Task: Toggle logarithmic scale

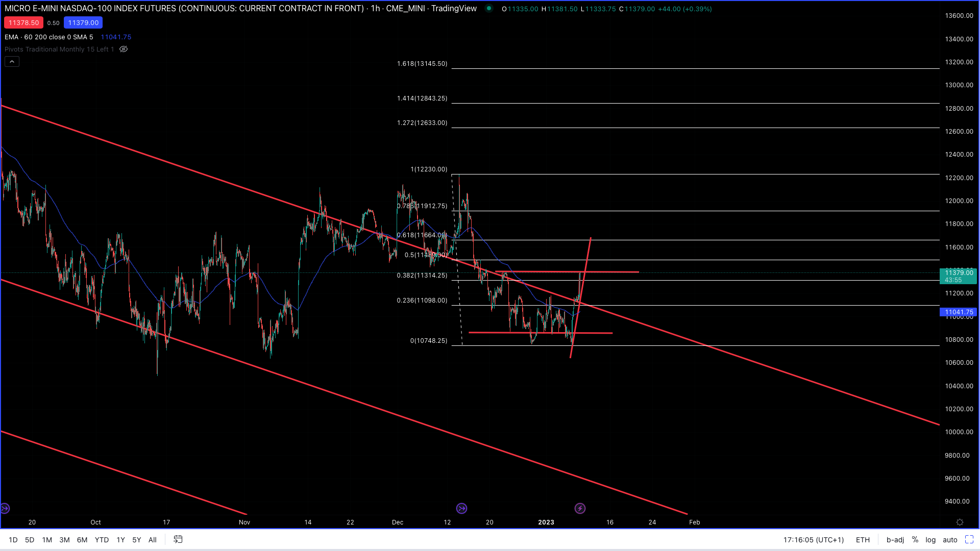Action: point(930,540)
